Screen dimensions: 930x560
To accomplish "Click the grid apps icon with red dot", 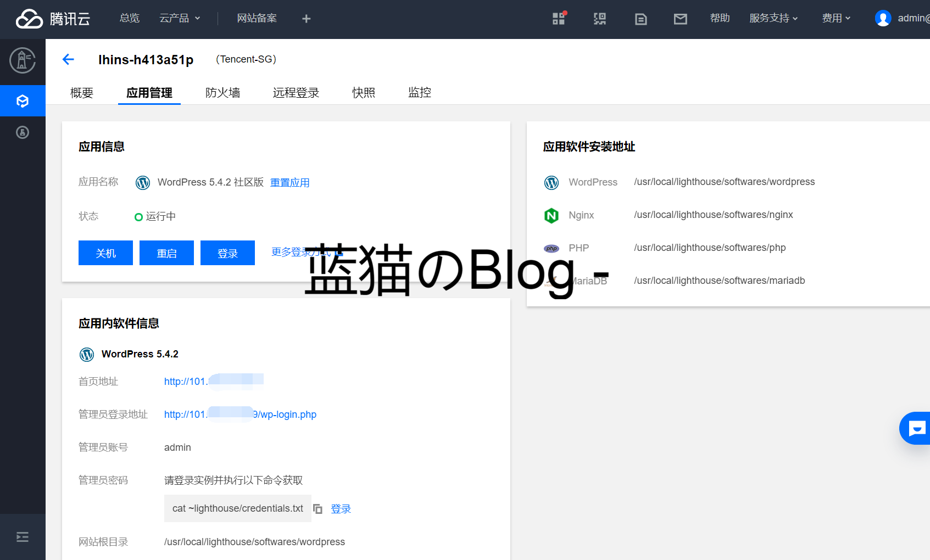I will coord(559,19).
